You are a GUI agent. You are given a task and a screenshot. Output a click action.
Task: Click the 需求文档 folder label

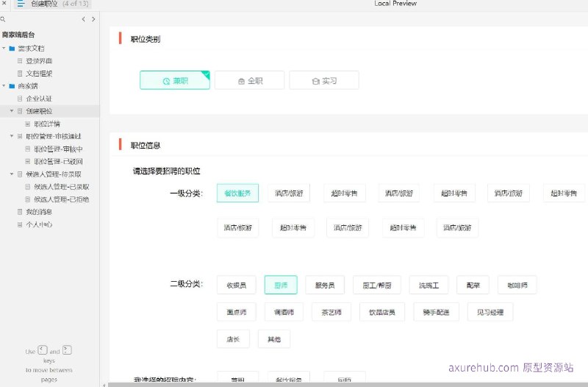[x=31, y=49]
